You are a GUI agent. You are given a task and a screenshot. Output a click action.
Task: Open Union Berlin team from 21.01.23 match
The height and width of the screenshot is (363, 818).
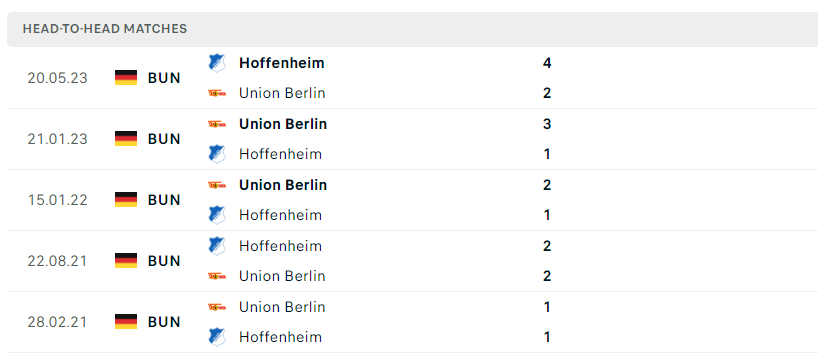[x=283, y=124]
